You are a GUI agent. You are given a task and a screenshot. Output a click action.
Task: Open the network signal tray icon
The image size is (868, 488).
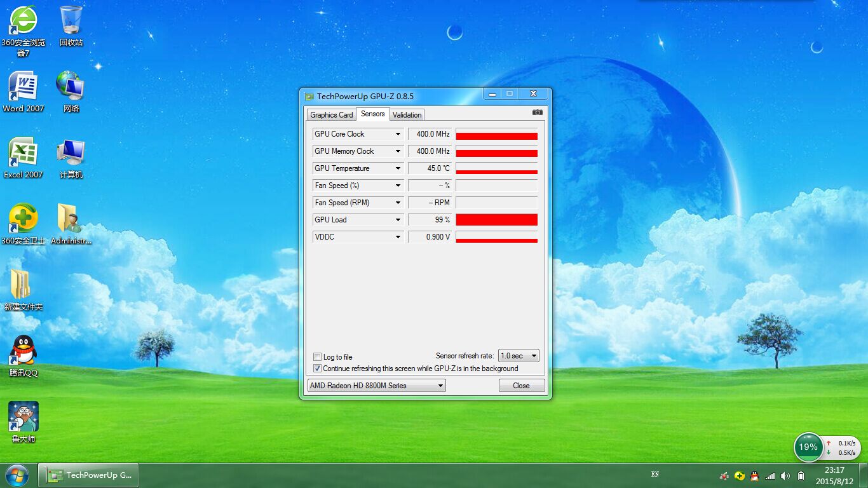pyautogui.click(x=770, y=475)
